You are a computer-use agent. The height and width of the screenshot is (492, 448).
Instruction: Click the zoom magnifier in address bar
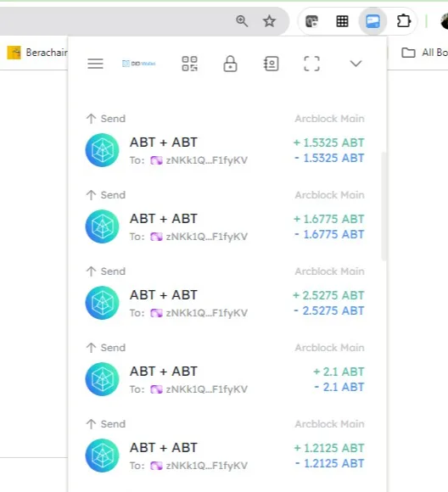(x=242, y=21)
